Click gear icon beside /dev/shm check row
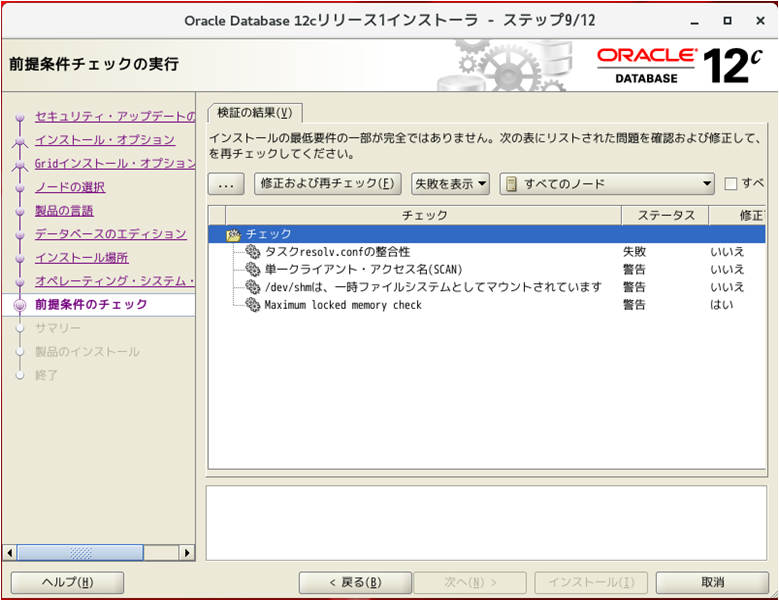Image resolution: width=779 pixels, height=601 pixels. pos(253,287)
